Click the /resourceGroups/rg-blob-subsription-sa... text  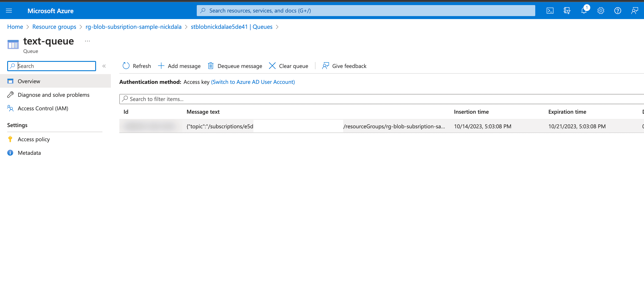point(394,126)
